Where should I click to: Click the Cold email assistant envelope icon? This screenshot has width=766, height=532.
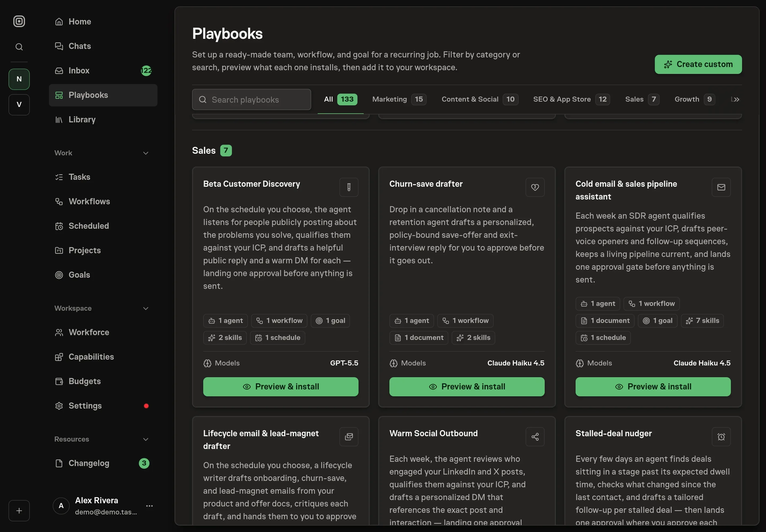(721, 187)
